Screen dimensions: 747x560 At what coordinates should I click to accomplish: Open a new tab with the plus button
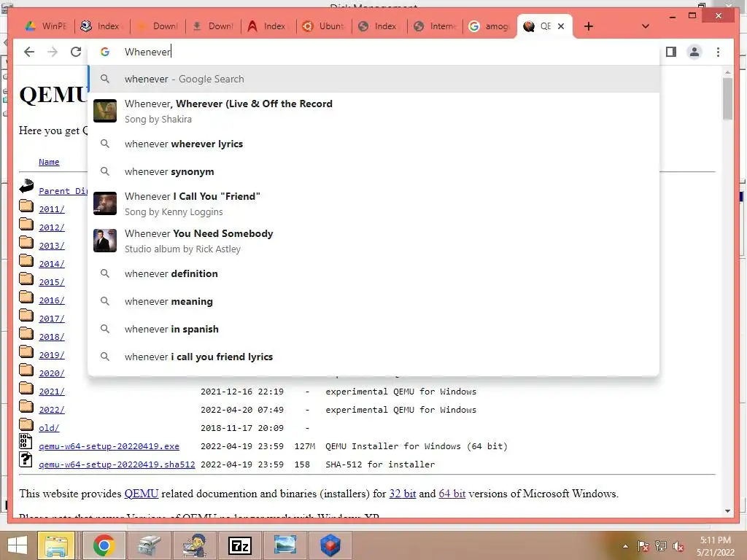(589, 26)
